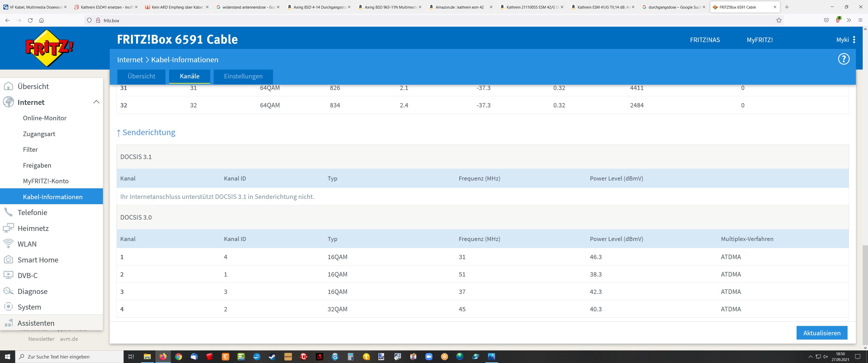Switch to the Einstellungen tab
868x363 pixels.
pos(243,76)
